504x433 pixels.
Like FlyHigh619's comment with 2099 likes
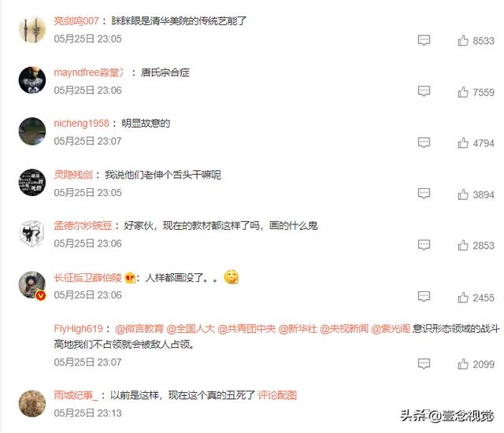(463, 364)
